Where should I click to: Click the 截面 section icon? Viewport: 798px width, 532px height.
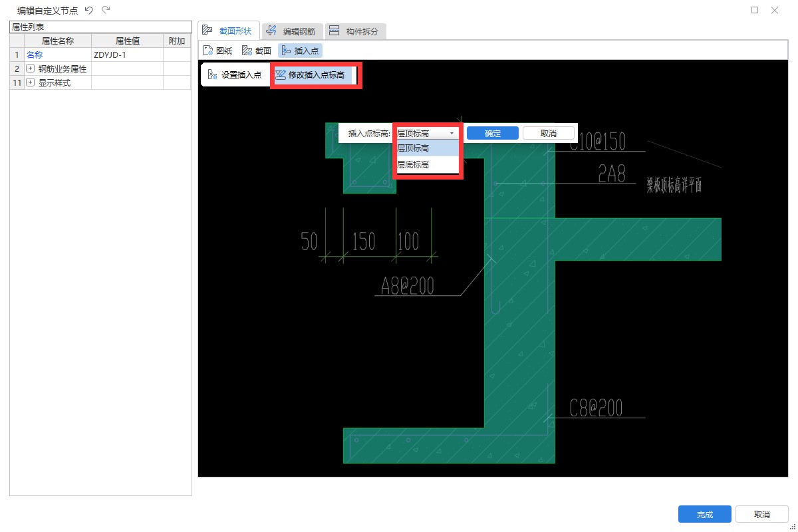tap(247, 51)
